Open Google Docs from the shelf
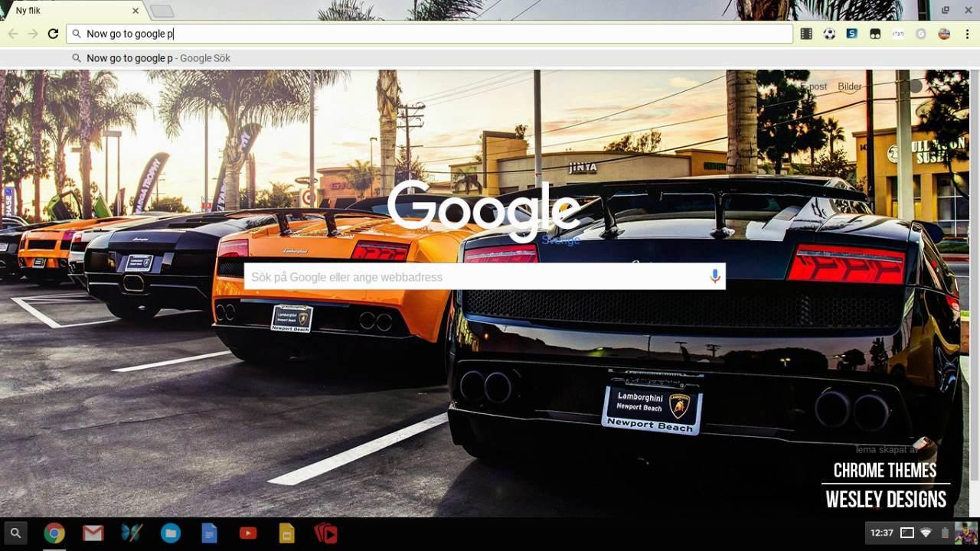This screenshot has width=980, height=551. 209,533
